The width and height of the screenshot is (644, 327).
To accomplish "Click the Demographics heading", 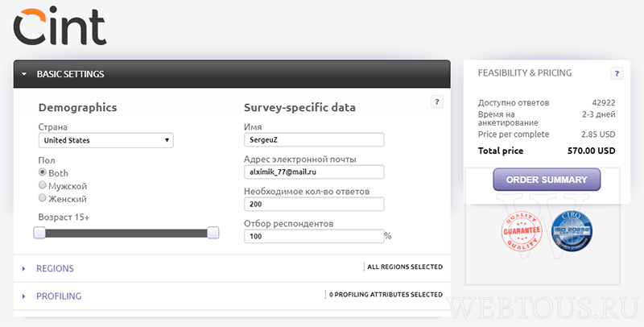I will (77, 108).
